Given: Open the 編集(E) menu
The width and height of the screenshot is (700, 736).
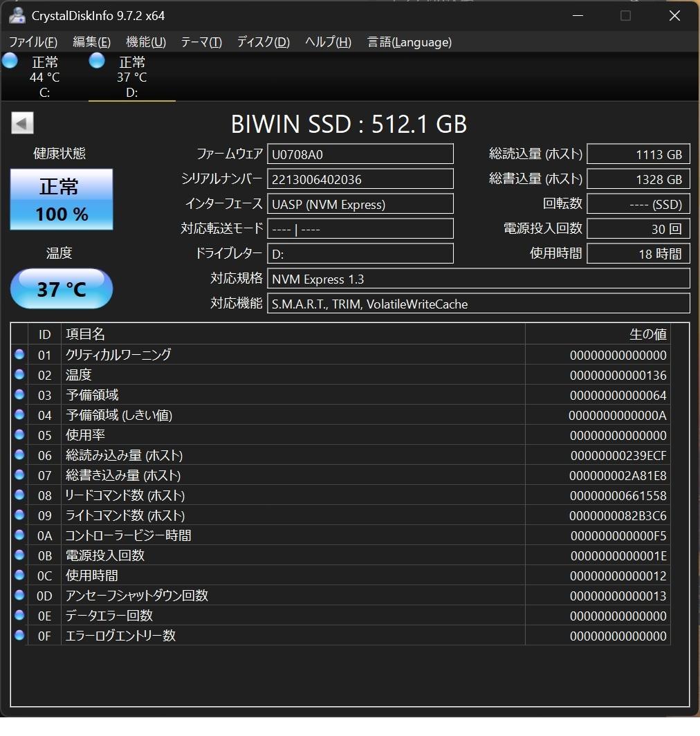Looking at the screenshot, I should (x=91, y=42).
